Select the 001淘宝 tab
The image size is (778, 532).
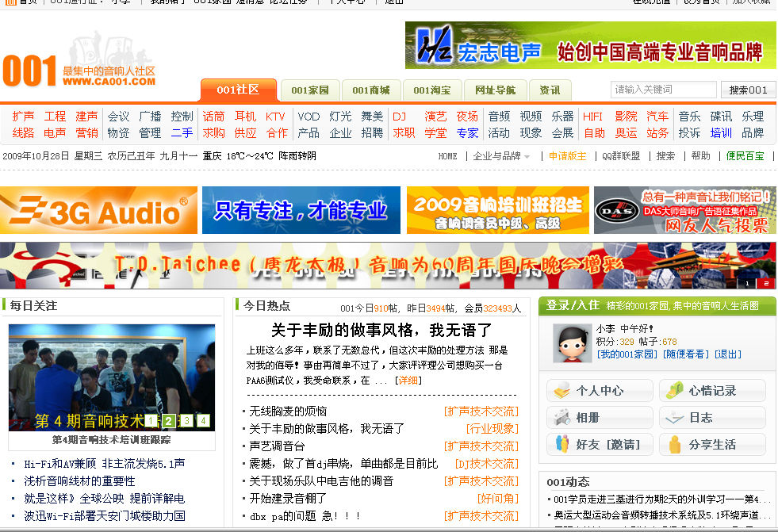[432, 90]
